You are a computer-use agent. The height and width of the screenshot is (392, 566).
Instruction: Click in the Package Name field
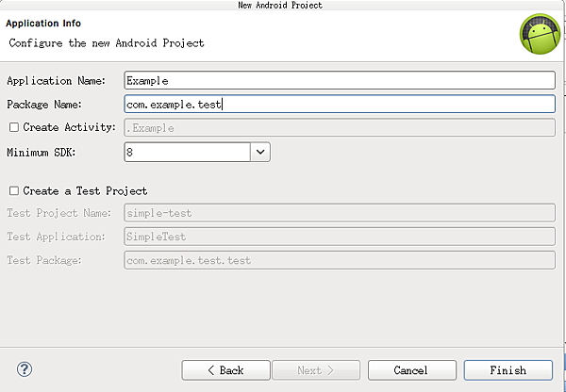(x=340, y=104)
